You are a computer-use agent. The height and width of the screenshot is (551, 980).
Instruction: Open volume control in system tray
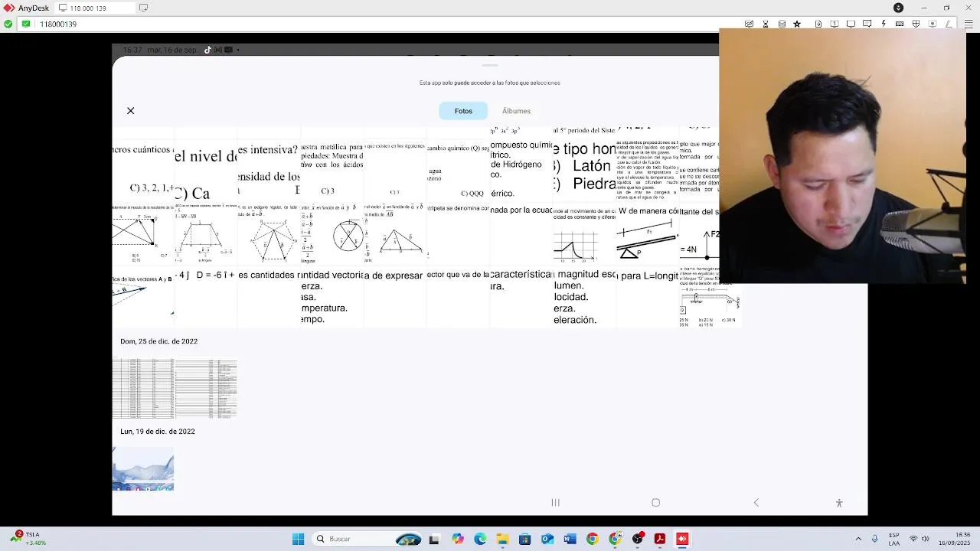[925, 539]
